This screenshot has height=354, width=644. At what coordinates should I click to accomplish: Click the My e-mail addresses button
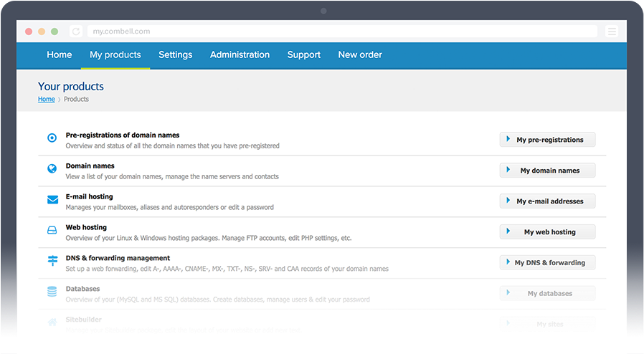point(548,201)
